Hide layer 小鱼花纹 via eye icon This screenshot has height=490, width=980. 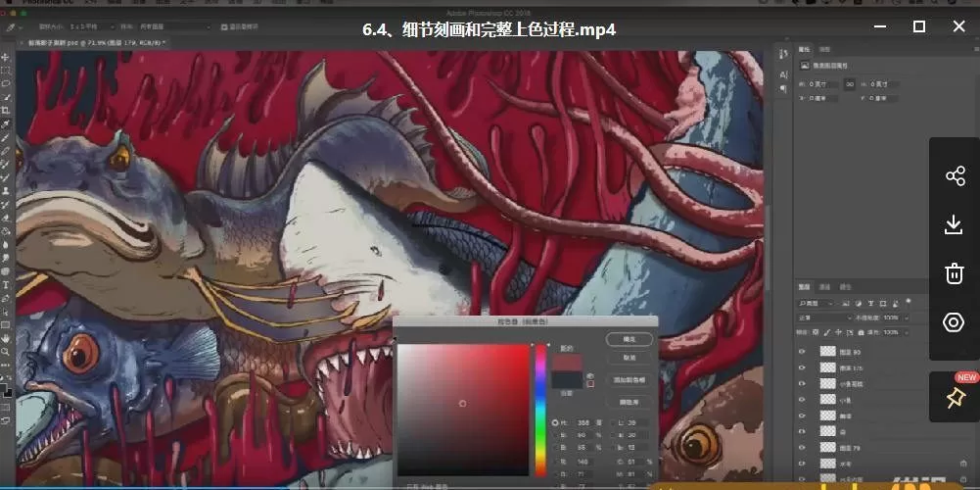coord(802,383)
